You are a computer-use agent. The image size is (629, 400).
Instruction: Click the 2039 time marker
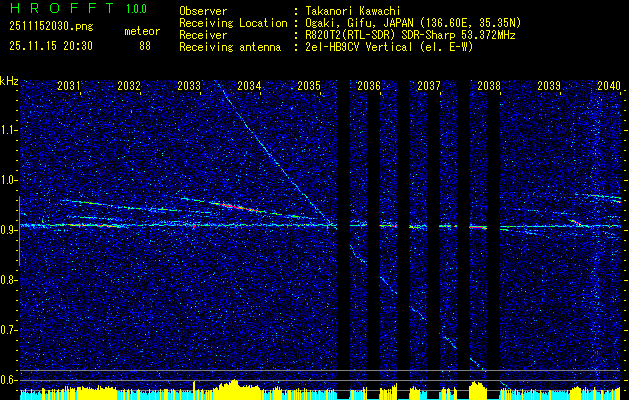pos(549,85)
